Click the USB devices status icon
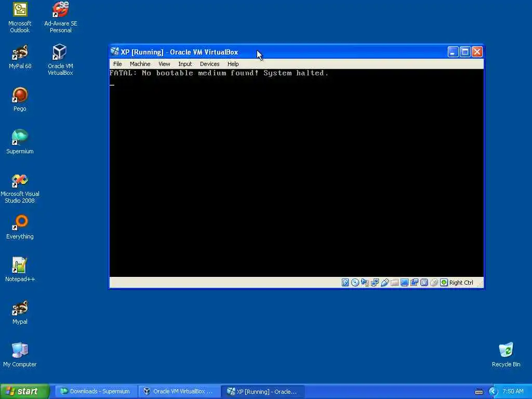 [384, 283]
